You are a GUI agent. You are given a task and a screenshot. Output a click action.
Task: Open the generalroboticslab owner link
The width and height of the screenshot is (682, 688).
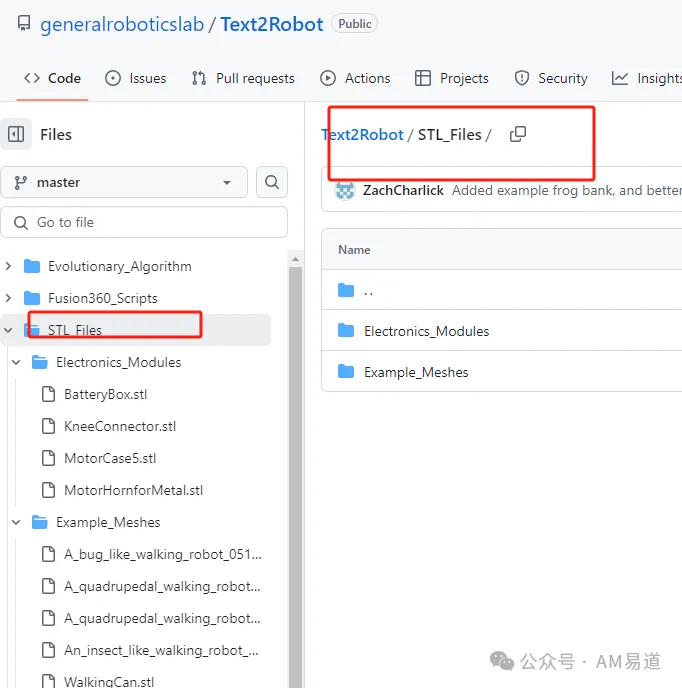point(122,24)
